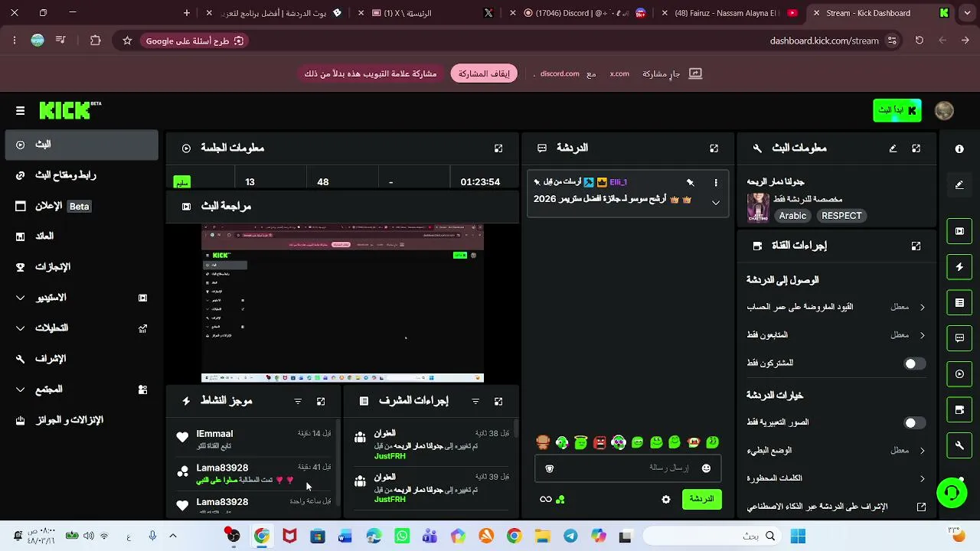
Task: Open الإنزالات و الجوائز in the sidebar
Action: point(81,420)
